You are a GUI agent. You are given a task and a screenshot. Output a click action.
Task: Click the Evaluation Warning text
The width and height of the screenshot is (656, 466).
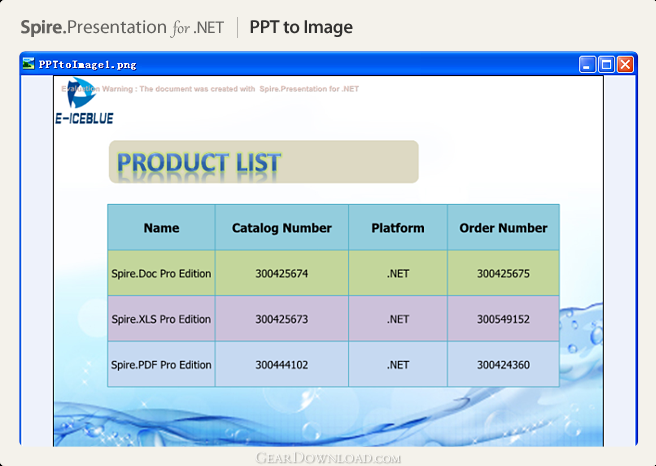[210, 89]
